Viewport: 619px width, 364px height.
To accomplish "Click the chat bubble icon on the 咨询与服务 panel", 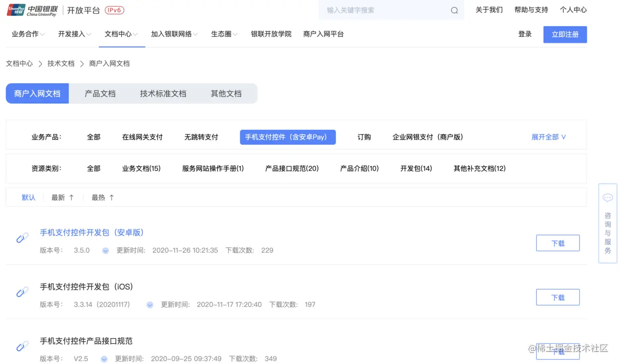I will click(x=608, y=197).
